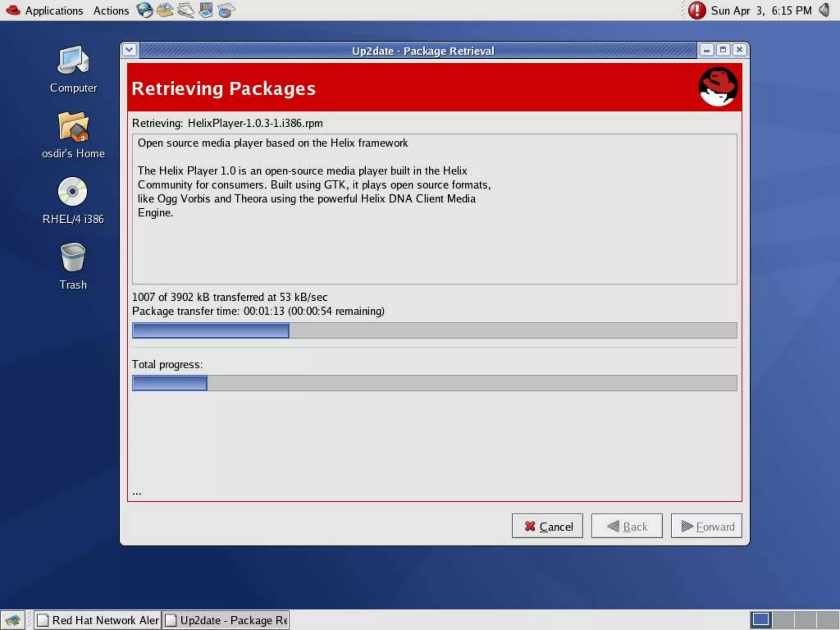The image size is (840, 630).
Task: Open the Trash desktop icon
Action: [x=73, y=258]
